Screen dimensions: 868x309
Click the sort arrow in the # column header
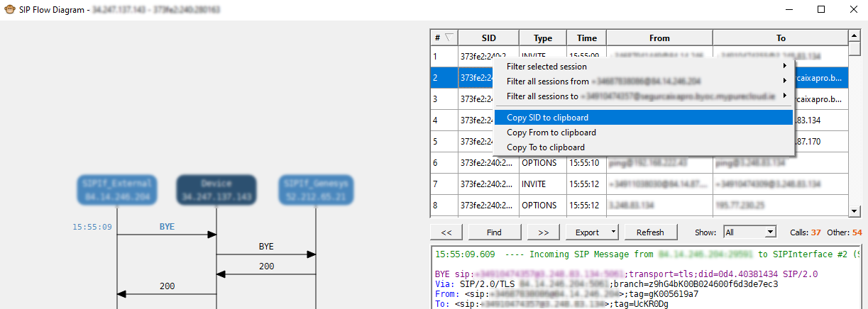coord(449,38)
